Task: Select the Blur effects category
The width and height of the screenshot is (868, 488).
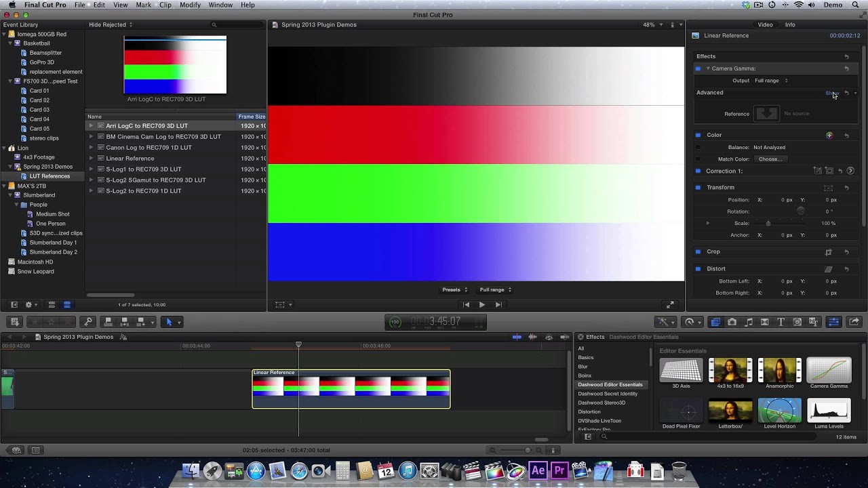Action: (583, 367)
